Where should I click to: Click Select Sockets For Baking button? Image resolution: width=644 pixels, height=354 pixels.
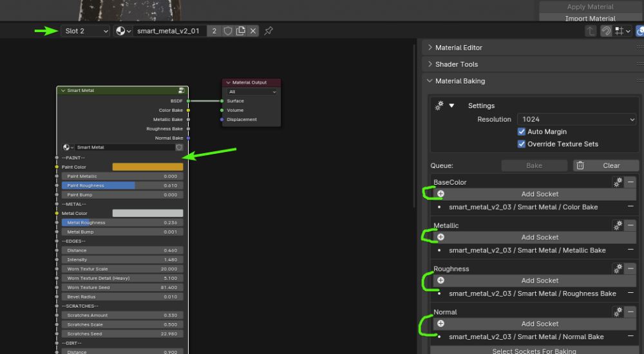coord(535,351)
